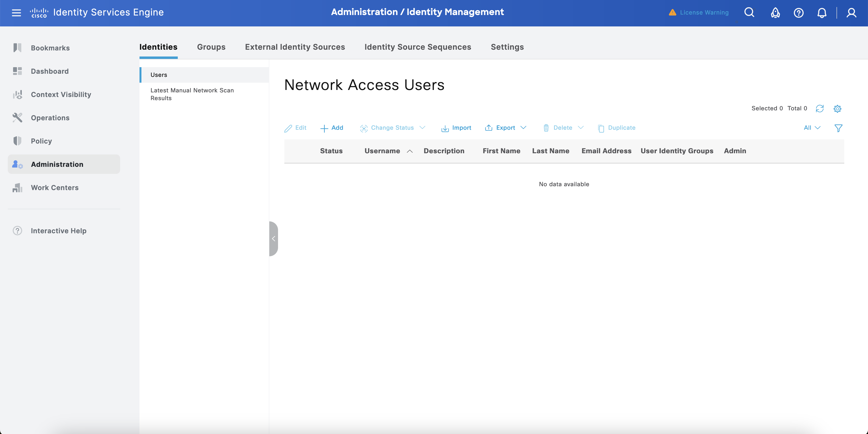Screen dimensions: 868x434
Task: Open the All quick filter dropdown
Action: [x=812, y=128]
